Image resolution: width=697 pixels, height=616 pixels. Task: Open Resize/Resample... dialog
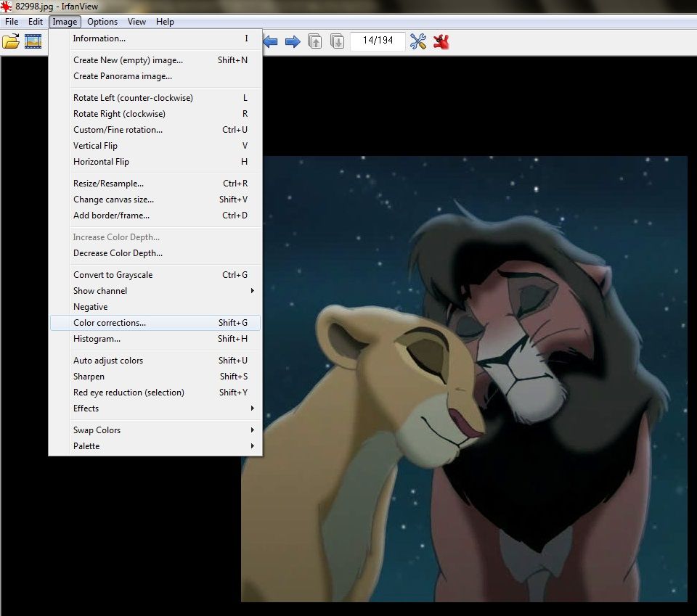[155, 184]
